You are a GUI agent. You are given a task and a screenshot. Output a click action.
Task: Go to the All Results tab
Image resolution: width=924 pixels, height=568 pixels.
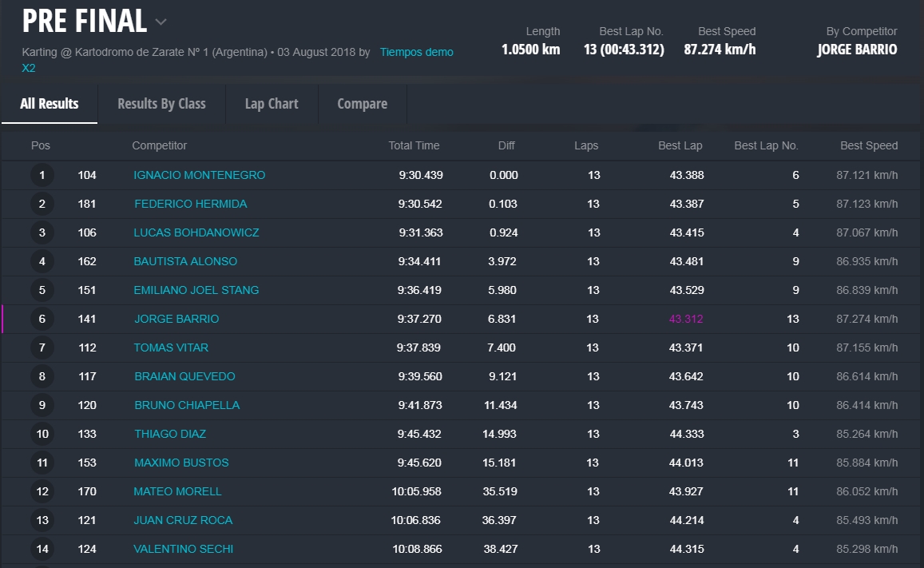tap(50, 104)
